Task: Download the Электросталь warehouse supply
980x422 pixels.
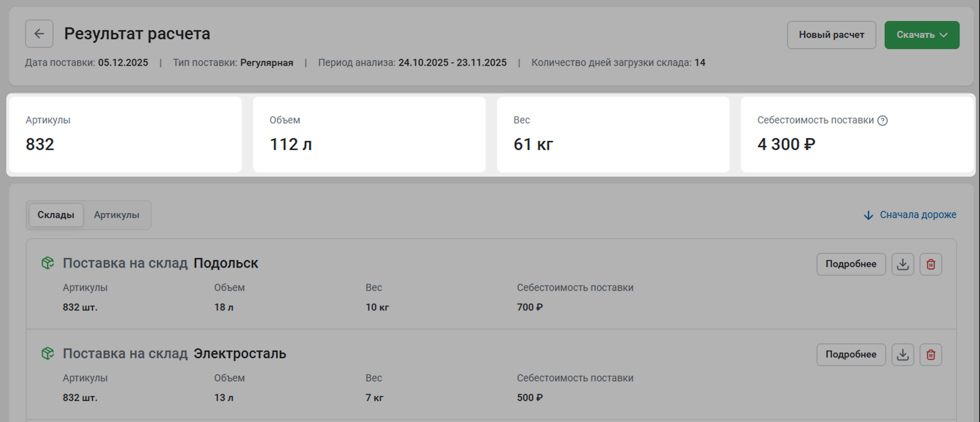Action: point(903,355)
